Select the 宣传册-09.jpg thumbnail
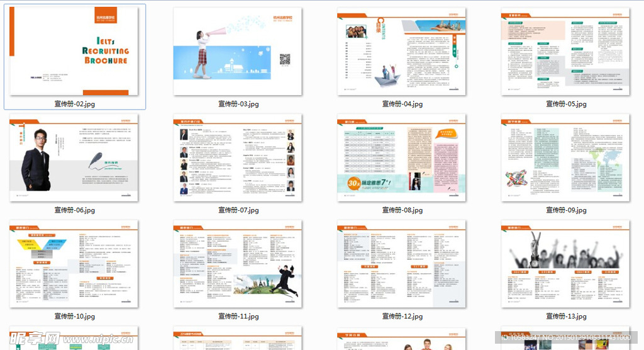Screen dimensions: 644x350 (565, 157)
